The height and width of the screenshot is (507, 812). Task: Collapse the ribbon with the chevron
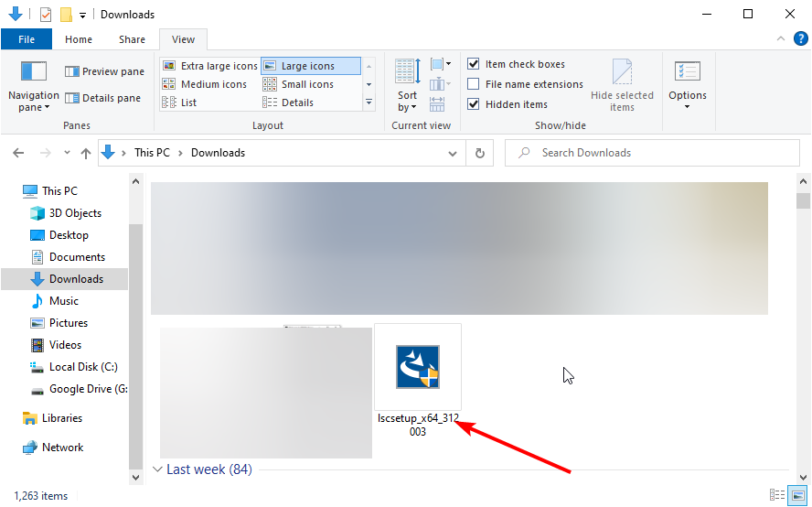(x=780, y=38)
